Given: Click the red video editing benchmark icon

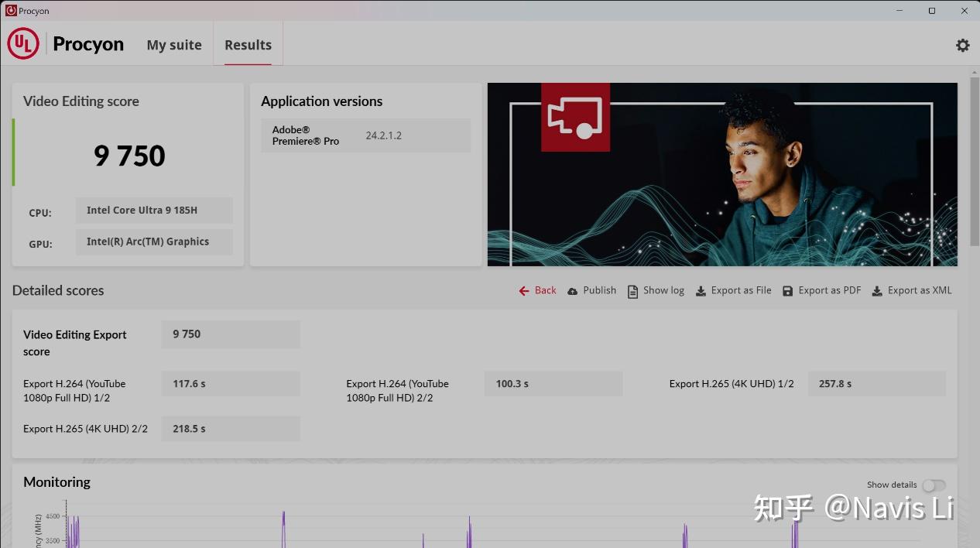Looking at the screenshot, I should tap(575, 117).
